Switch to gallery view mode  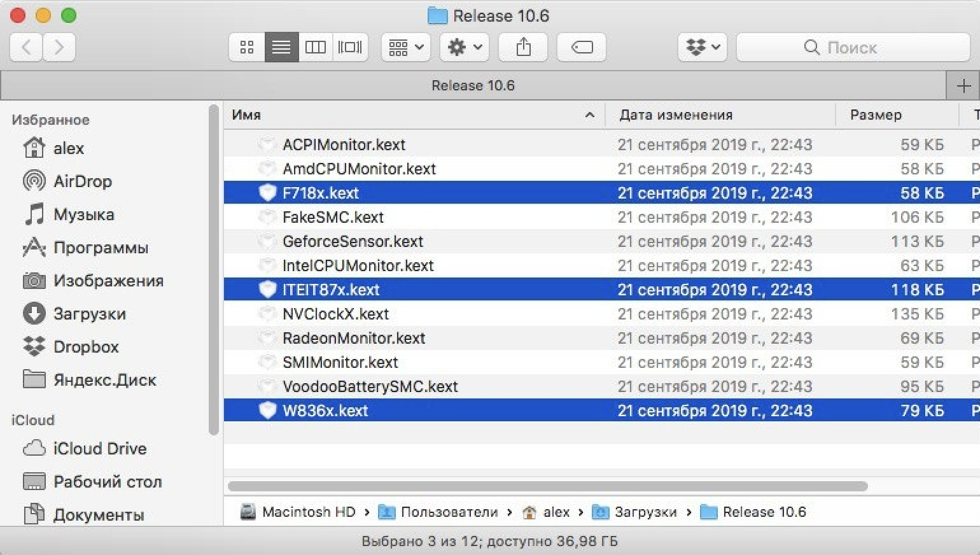pos(350,47)
